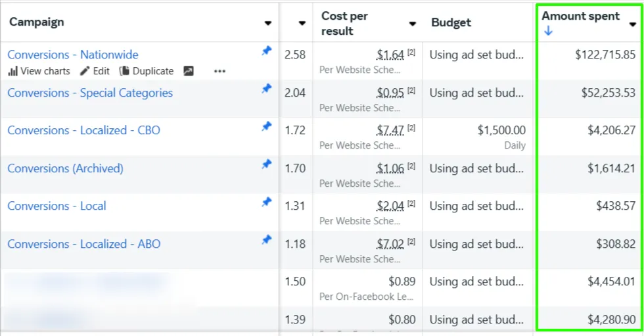Open View charts for Nationwide campaign
The image size is (644, 336).
click(39, 71)
